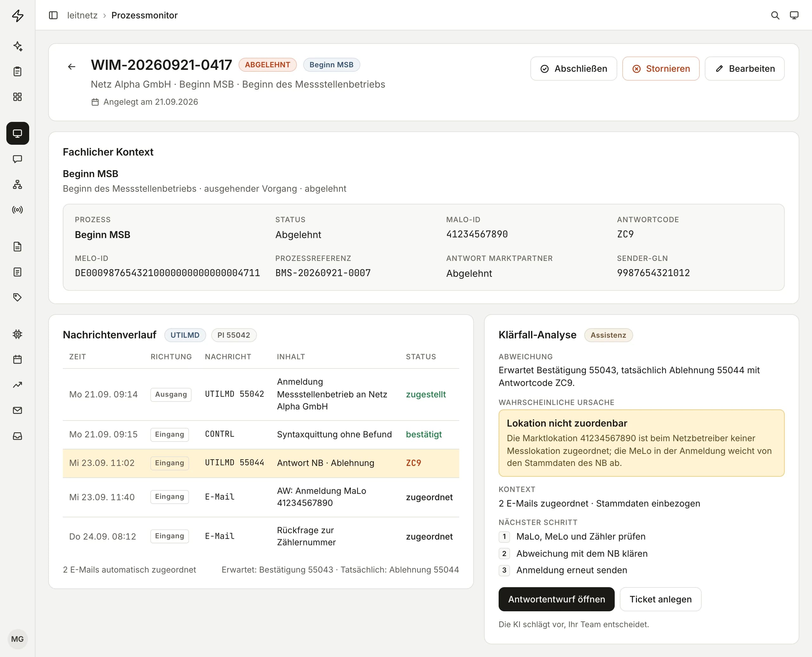Click the search magnifier icon
Image resolution: width=812 pixels, height=657 pixels.
click(x=775, y=15)
